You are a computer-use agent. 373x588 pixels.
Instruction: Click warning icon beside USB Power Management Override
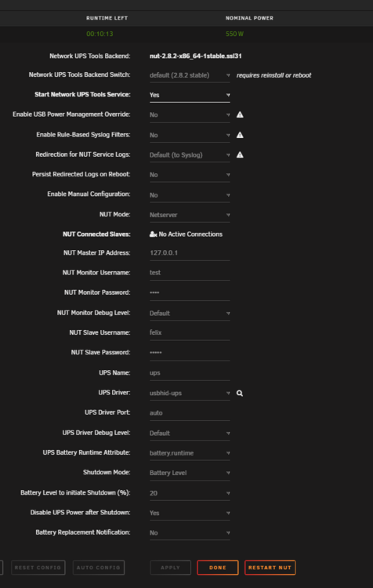pos(240,114)
